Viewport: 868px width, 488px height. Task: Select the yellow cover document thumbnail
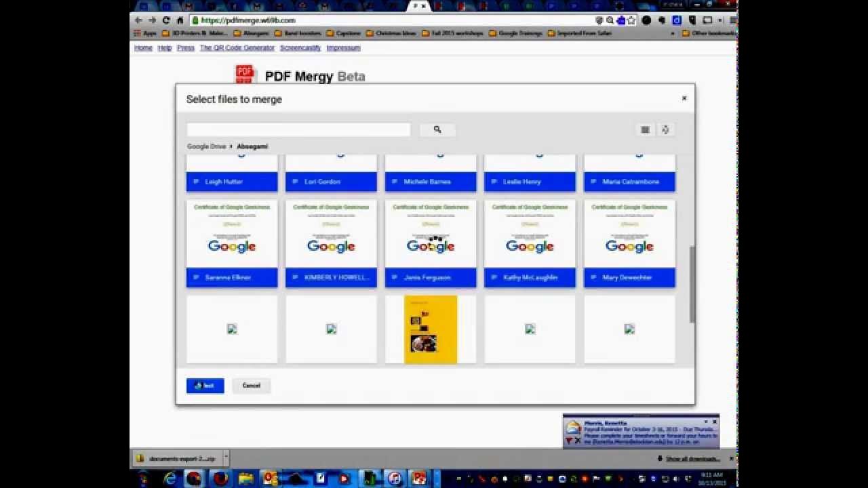[431, 329]
